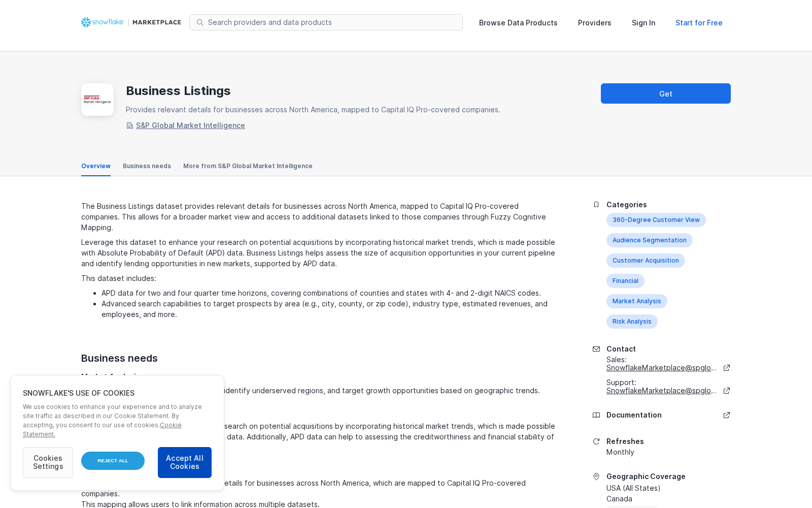Click the Business needs section heading

[119, 358]
